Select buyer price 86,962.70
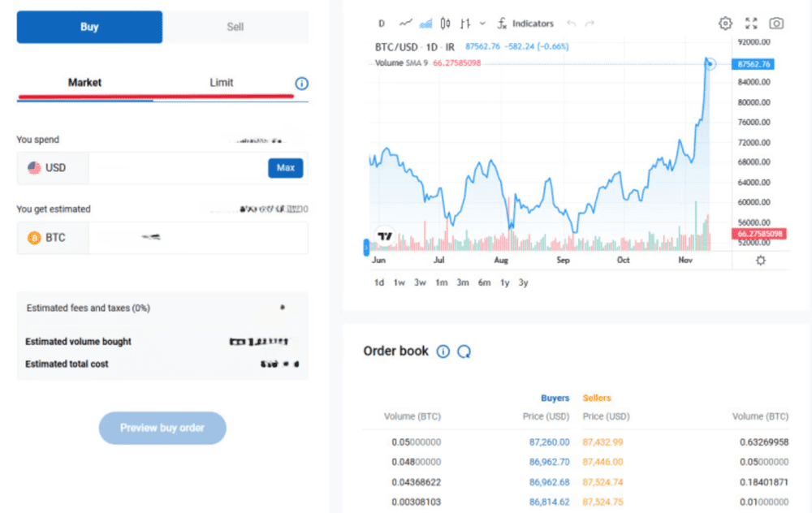Image resolution: width=812 pixels, height=513 pixels. point(549,462)
